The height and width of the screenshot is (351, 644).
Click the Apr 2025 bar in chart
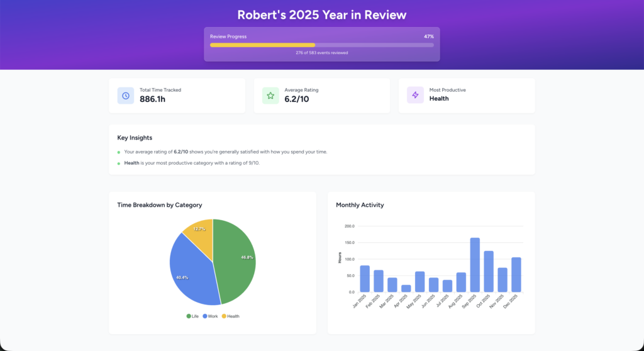[x=406, y=289]
